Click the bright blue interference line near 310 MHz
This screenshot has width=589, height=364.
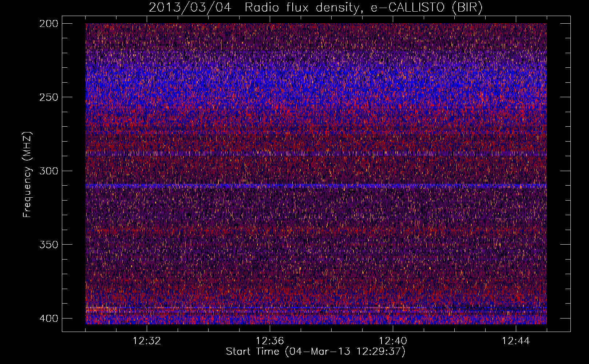tap(316, 186)
